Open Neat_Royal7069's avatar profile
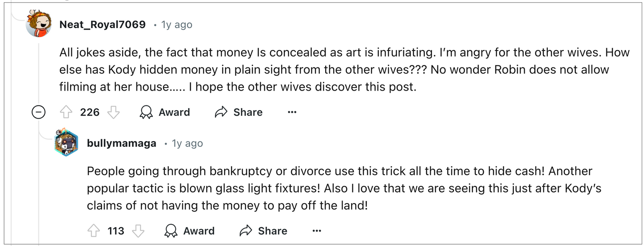This screenshot has width=644, height=246. click(38, 25)
